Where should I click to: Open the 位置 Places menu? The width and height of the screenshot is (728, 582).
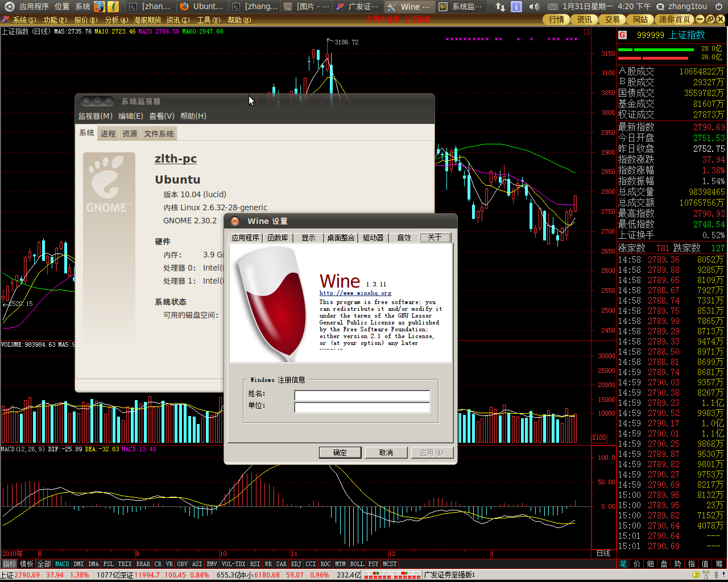coord(62,6)
